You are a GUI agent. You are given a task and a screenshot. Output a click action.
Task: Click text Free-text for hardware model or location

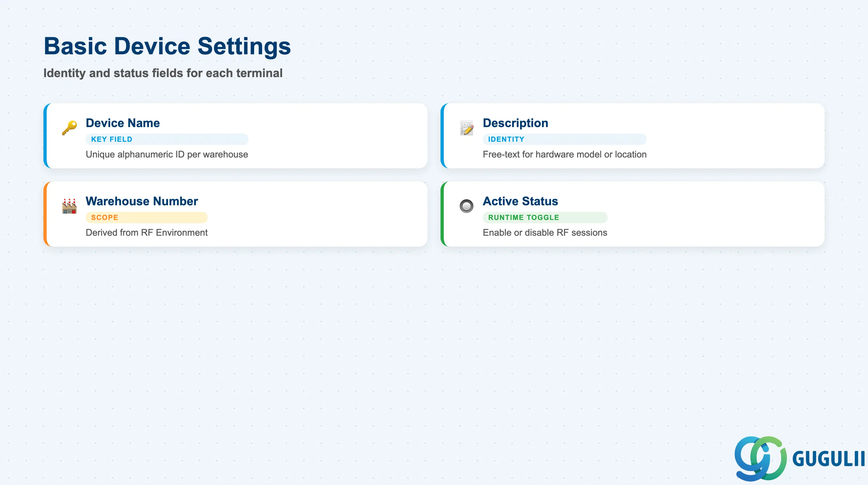pos(565,155)
